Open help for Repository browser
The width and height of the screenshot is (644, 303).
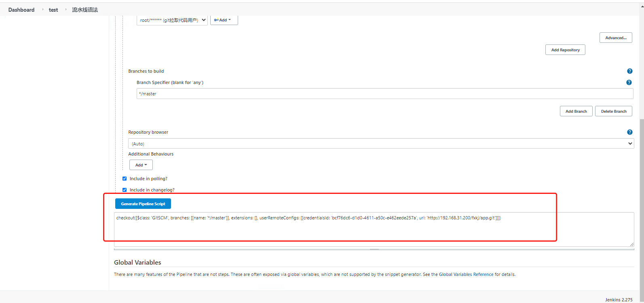pos(629,132)
